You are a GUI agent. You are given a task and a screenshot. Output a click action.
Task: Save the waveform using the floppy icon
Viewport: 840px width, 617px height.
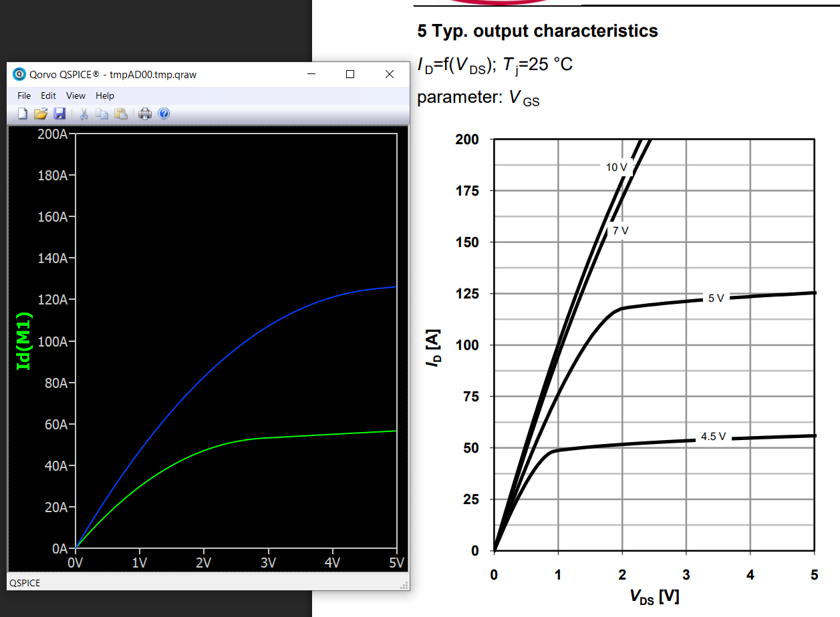[x=59, y=114]
